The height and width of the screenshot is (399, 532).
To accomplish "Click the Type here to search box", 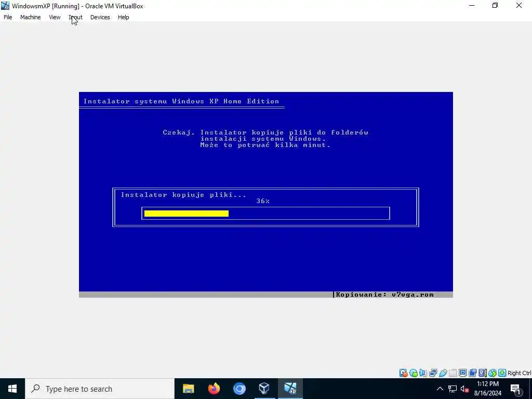I will [100, 389].
